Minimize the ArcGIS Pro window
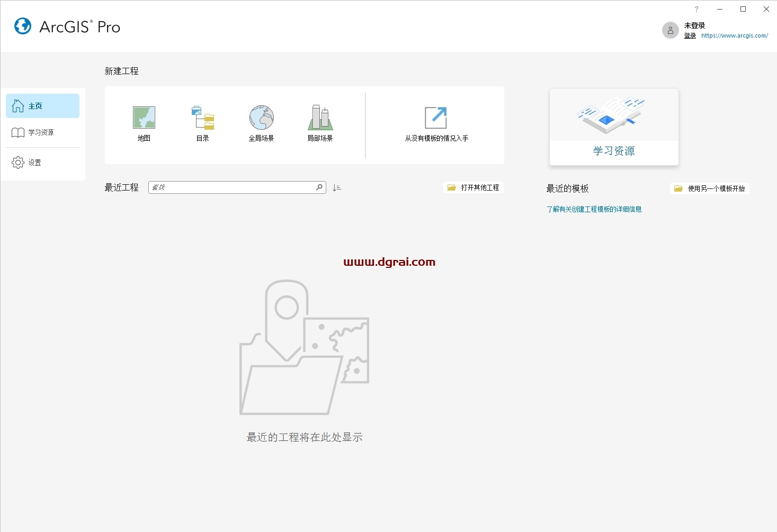 click(720, 9)
